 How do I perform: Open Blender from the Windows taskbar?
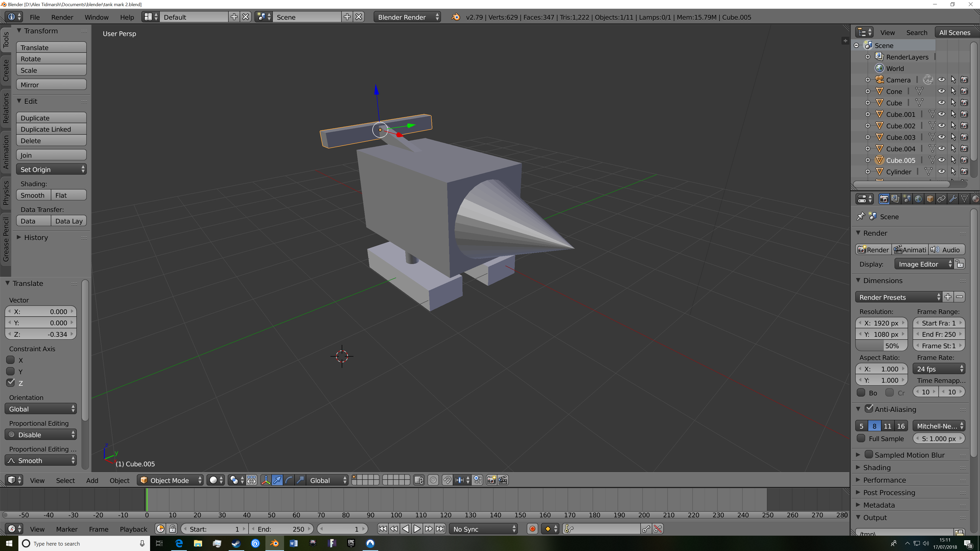tap(274, 543)
